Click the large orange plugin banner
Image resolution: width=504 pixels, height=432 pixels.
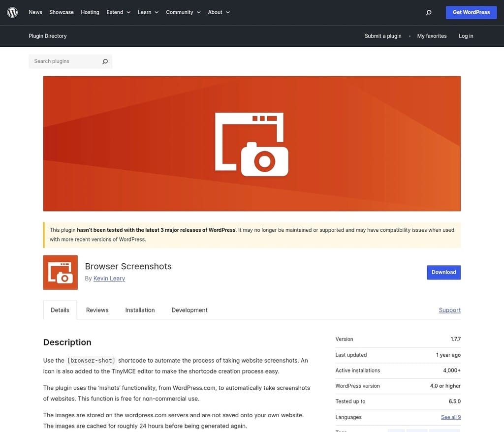pyautogui.click(x=252, y=143)
